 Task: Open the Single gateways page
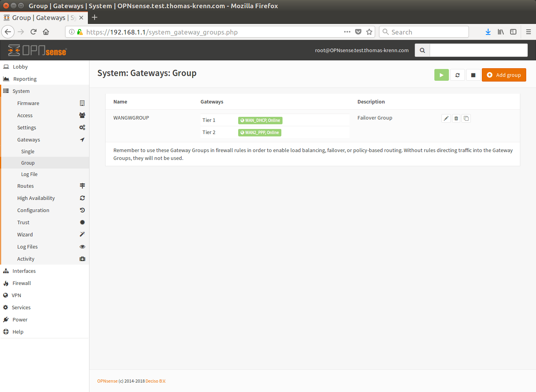pos(28,151)
